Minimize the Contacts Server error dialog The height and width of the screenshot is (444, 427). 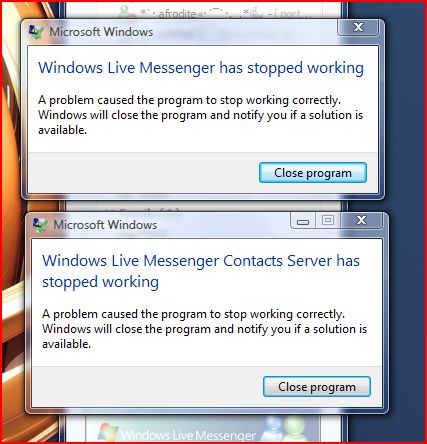pyautogui.click(x=303, y=221)
